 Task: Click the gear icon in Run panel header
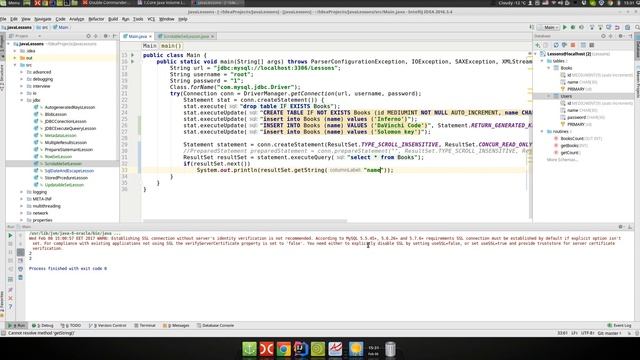620,227
